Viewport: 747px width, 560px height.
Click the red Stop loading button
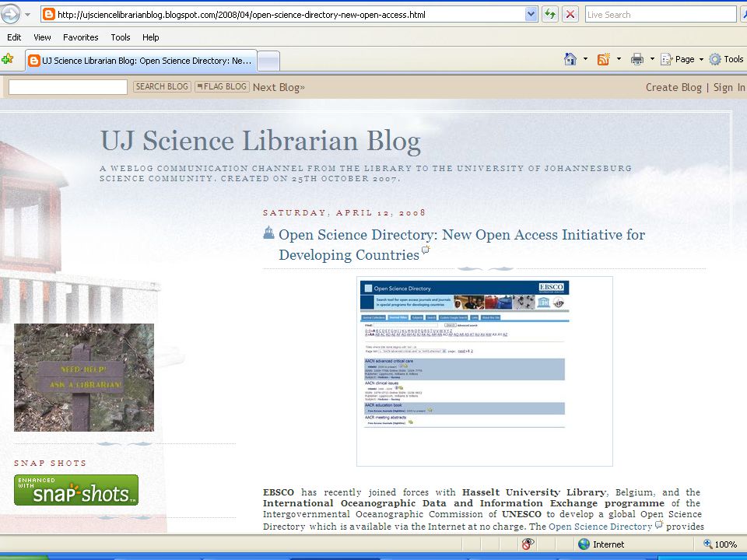[570, 14]
